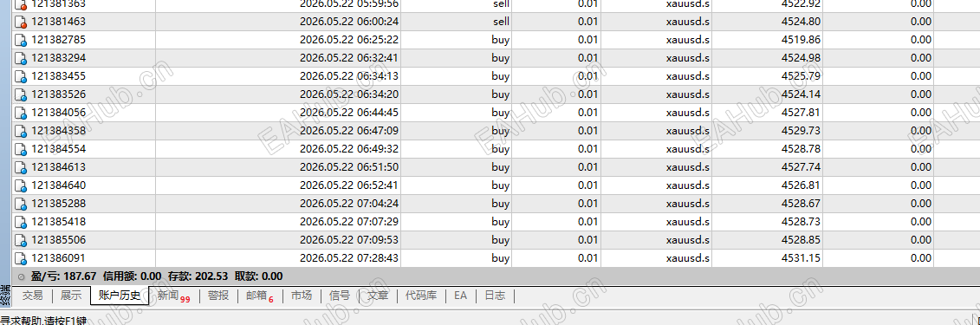This screenshot has height=325, width=980.
Task: Select ticket number 121382785
Action: (59, 40)
